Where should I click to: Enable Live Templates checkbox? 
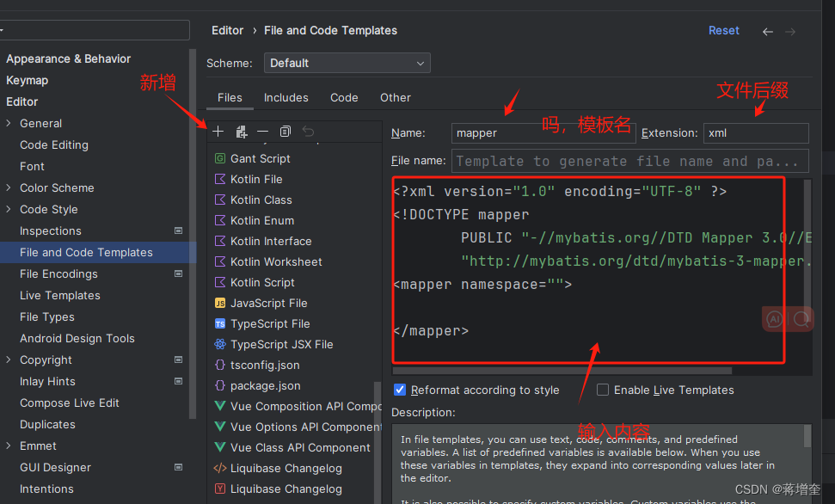pos(603,390)
